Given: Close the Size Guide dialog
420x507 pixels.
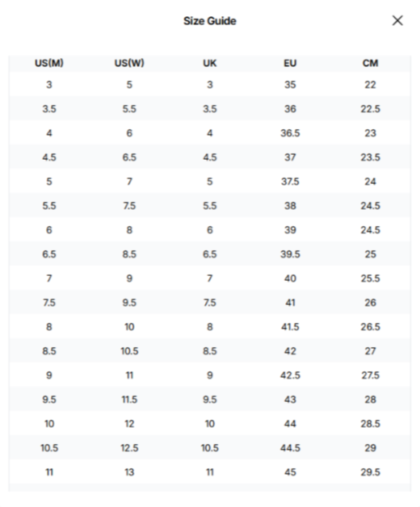Looking at the screenshot, I should click(x=397, y=21).
